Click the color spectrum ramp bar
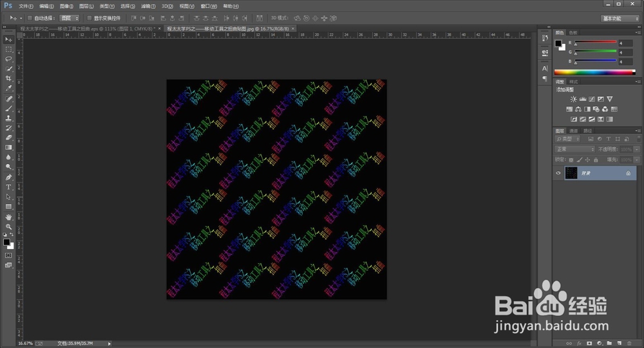 pos(594,72)
